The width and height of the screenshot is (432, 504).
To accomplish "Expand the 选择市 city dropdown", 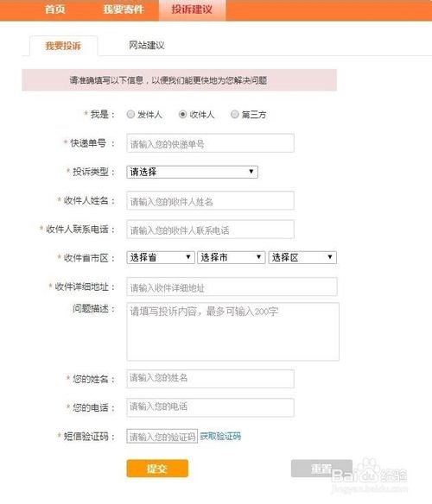I will tap(232, 257).
